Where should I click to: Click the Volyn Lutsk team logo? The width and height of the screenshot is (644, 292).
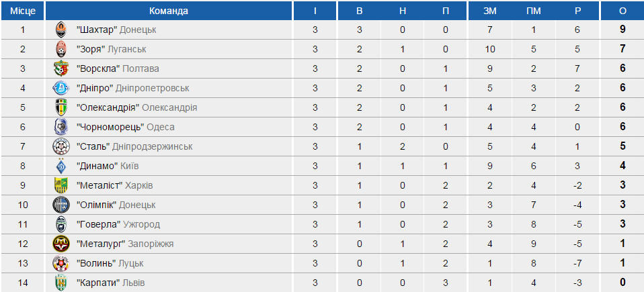coord(61,263)
